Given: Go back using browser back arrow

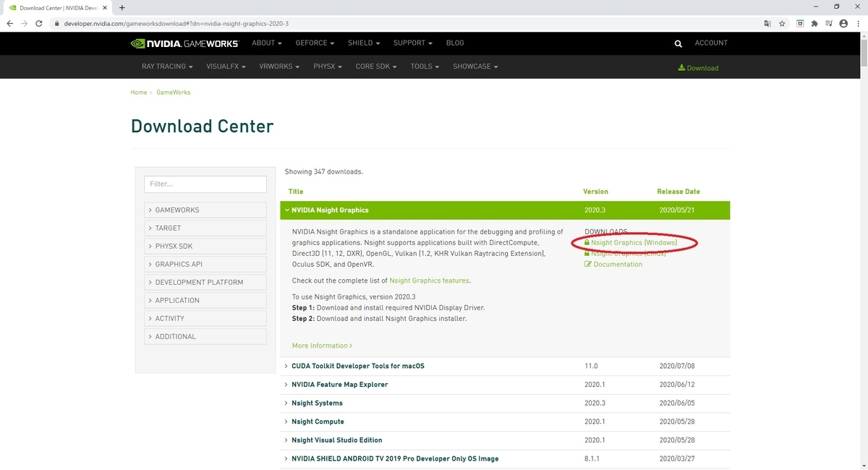Looking at the screenshot, I should point(9,23).
